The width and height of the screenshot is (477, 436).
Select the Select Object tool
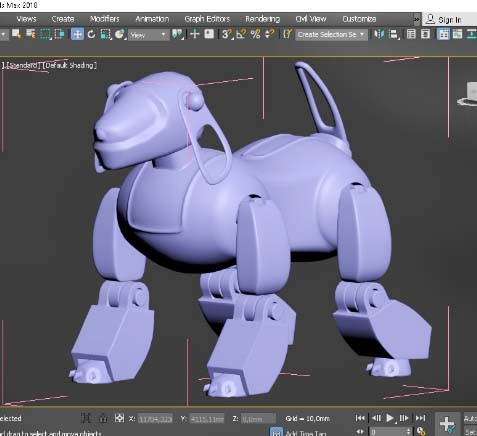[x=16, y=34]
